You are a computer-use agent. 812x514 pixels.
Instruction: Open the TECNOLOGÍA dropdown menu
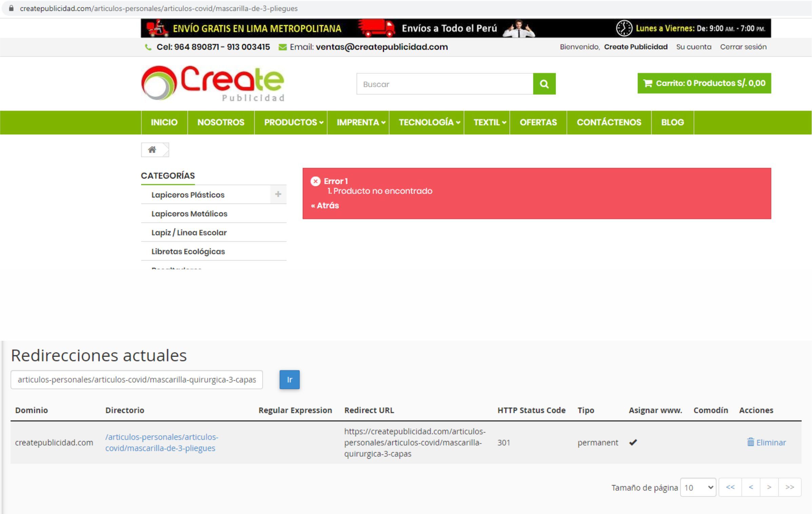point(429,122)
